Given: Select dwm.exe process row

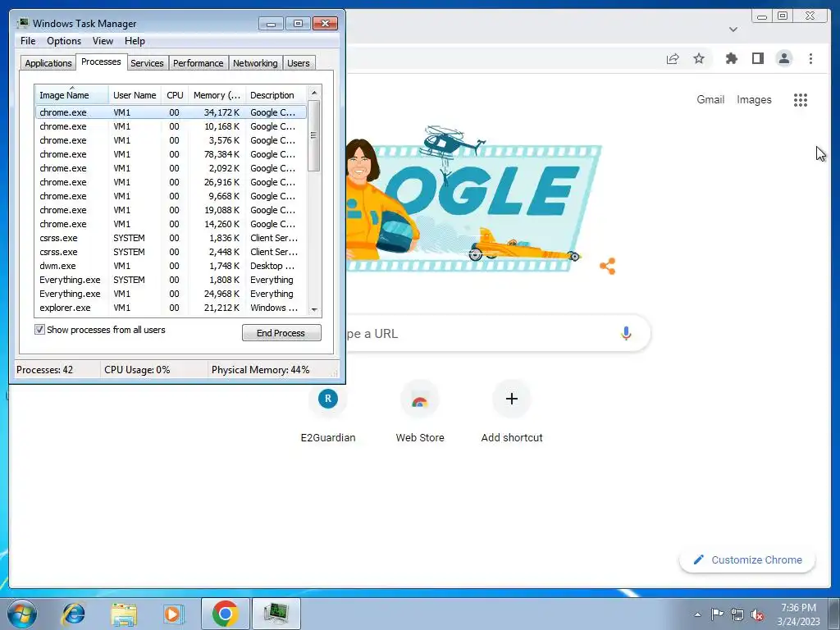Looking at the screenshot, I should click(171, 266).
